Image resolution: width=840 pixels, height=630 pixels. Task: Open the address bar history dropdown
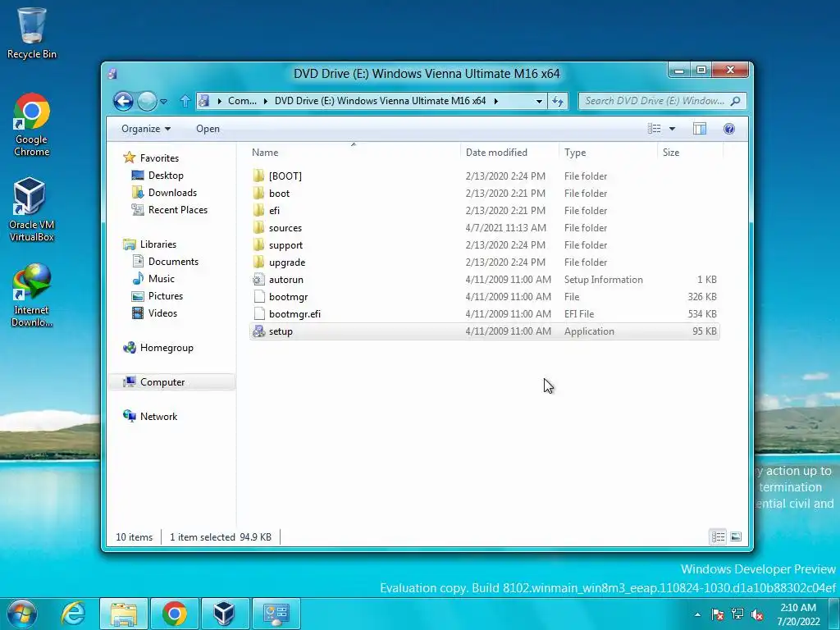click(x=539, y=101)
